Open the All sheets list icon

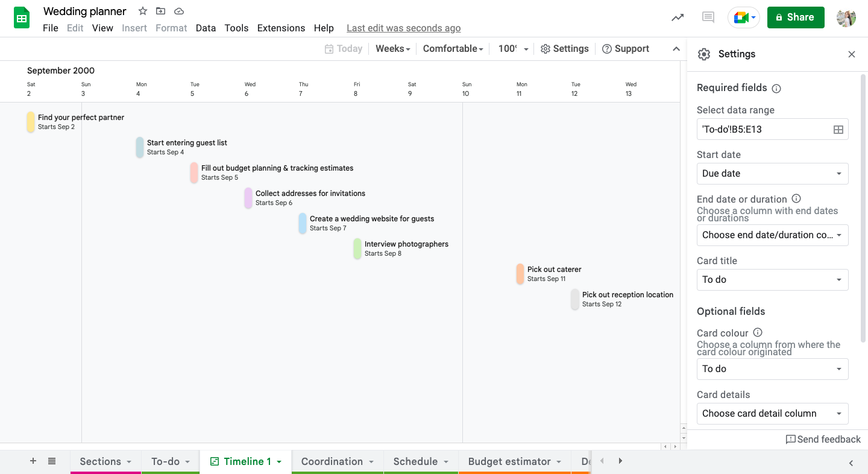(52, 461)
